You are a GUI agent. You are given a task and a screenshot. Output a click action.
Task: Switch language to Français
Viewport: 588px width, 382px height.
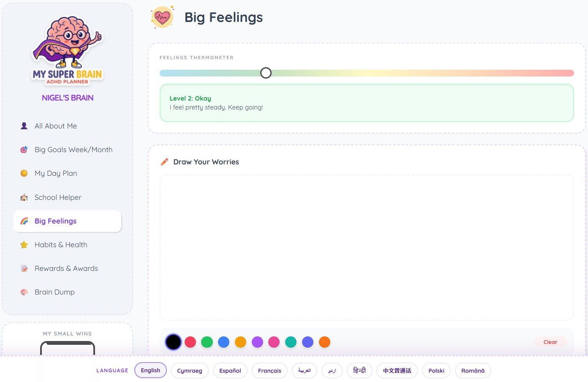(x=269, y=371)
